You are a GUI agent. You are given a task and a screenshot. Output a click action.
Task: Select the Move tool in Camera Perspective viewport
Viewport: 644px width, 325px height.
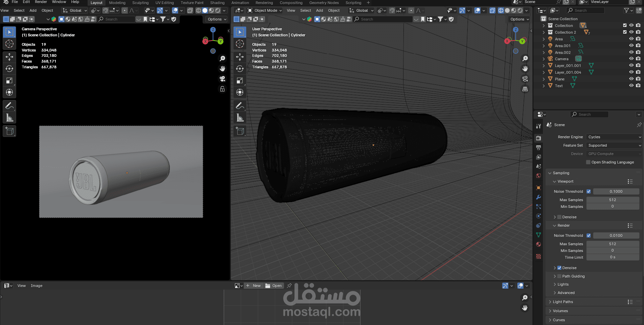9,57
